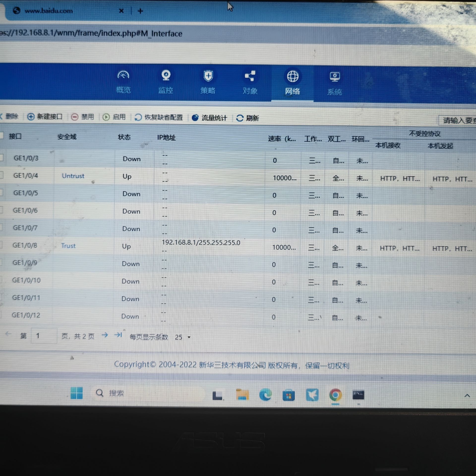Viewport: 476px width, 476px height.
Task: Open the 概览 overview icon
Action: coord(123,75)
